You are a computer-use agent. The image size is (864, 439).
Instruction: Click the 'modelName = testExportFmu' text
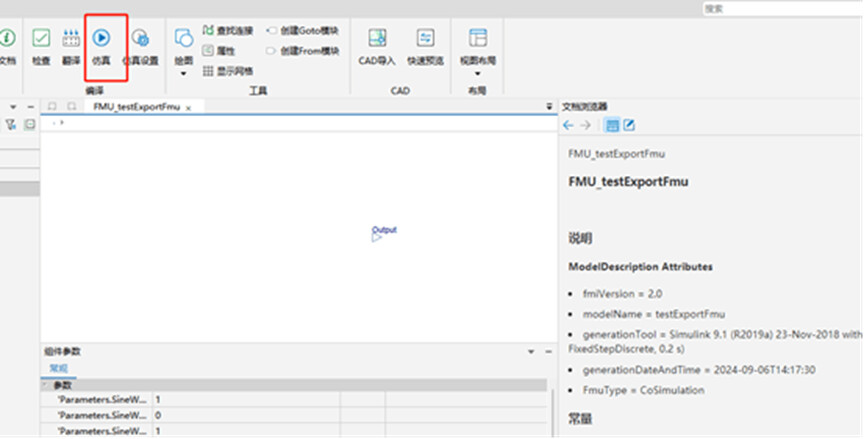pos(654,315)
